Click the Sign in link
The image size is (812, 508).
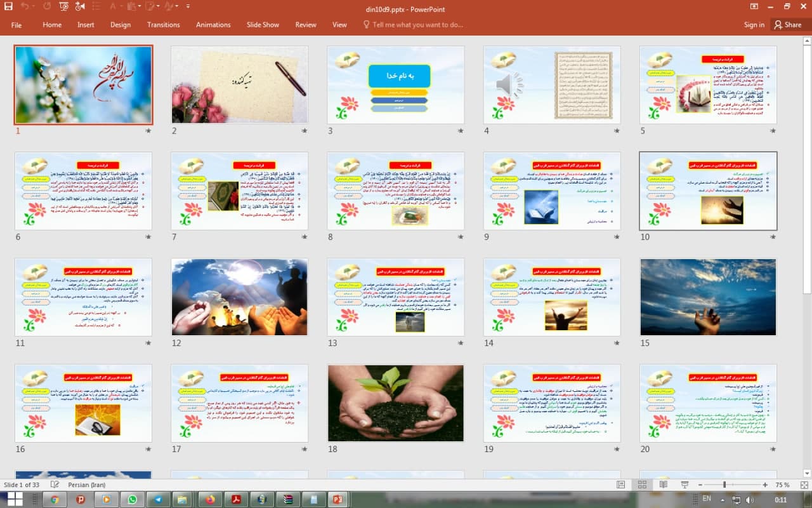coord(754,25)
